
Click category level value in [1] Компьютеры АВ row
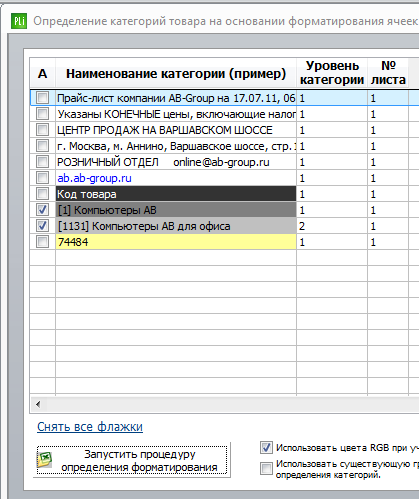pyautogui.click(x=332, y=210)
